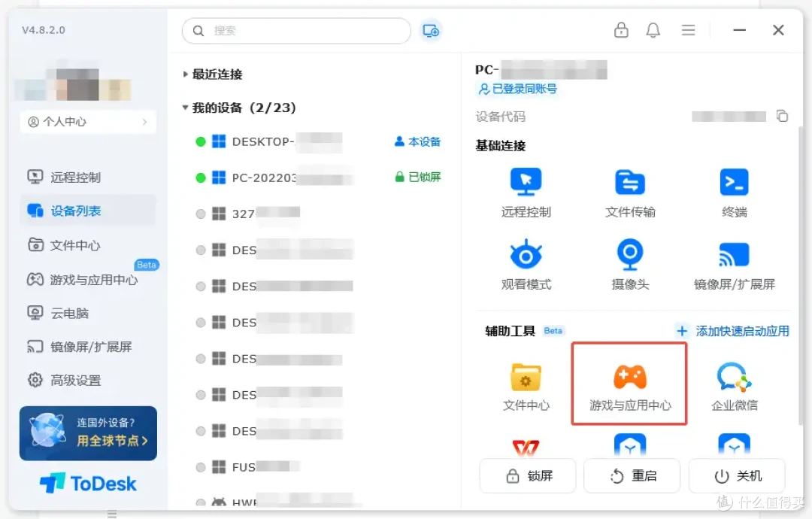Open the notification bell
The width and height of the screenshot is (812, 519).
(653, 30)
